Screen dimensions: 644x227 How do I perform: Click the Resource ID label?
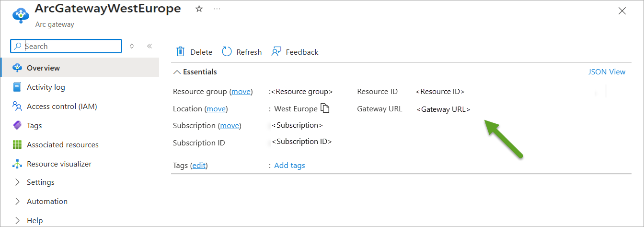click(377, 92)
